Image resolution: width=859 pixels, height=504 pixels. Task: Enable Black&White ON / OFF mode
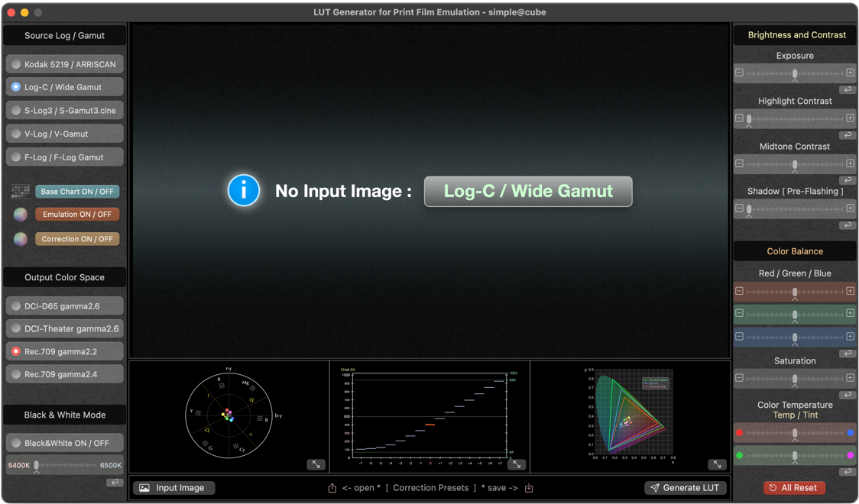click(65, 443)
